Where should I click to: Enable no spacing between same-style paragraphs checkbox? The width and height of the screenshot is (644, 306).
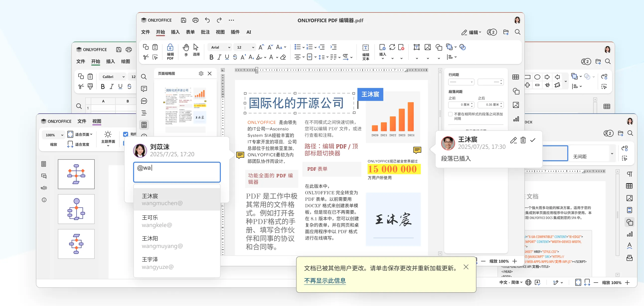click(x=451, y=114)
